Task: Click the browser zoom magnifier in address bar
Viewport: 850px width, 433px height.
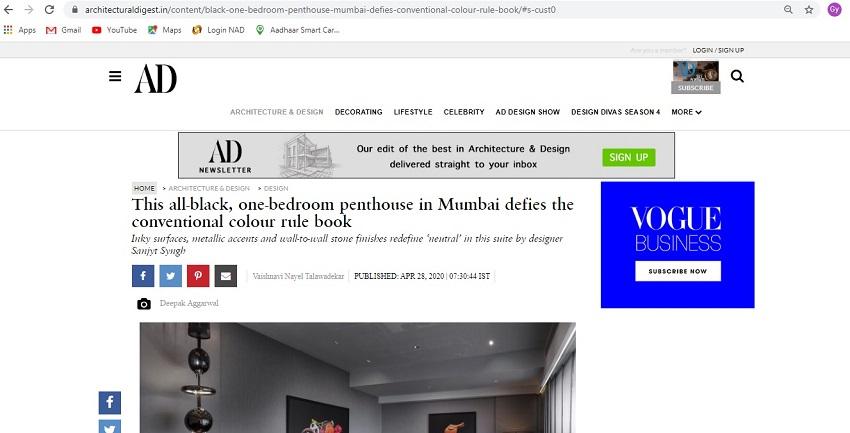Action: pos(788,10)
